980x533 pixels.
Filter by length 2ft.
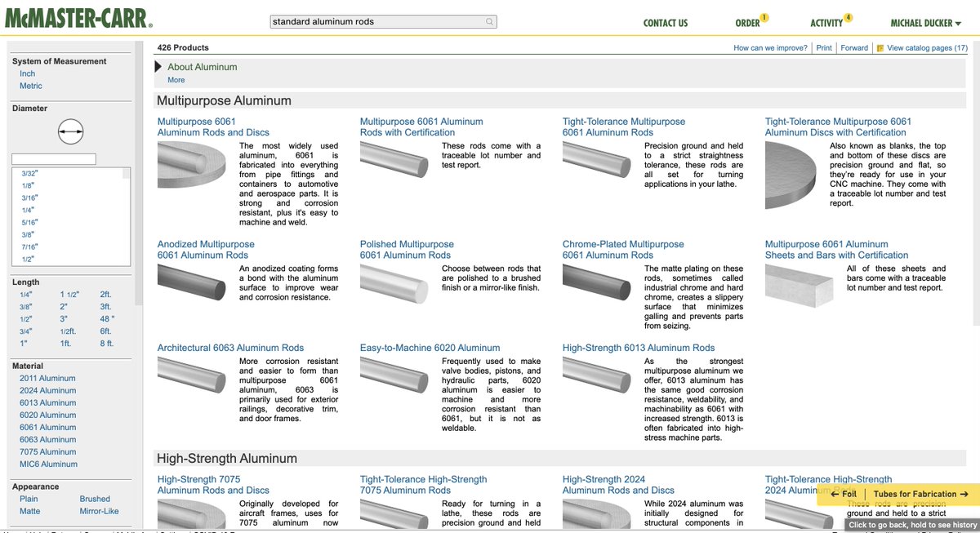105,295
